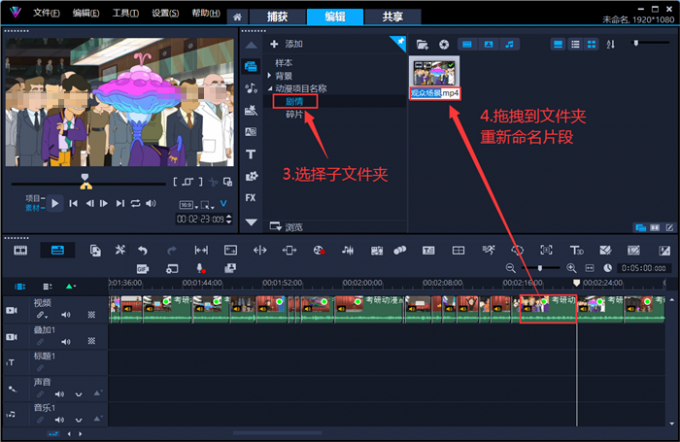The height and width of the screenshot is (442, 680).
Task: Switch library to list view
Action: (575, 44)
